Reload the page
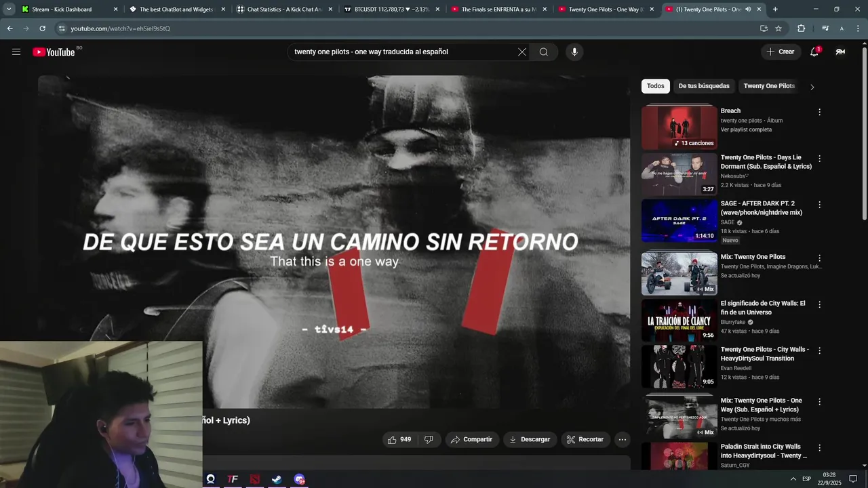868x488 pixels. tap(42, 28)
